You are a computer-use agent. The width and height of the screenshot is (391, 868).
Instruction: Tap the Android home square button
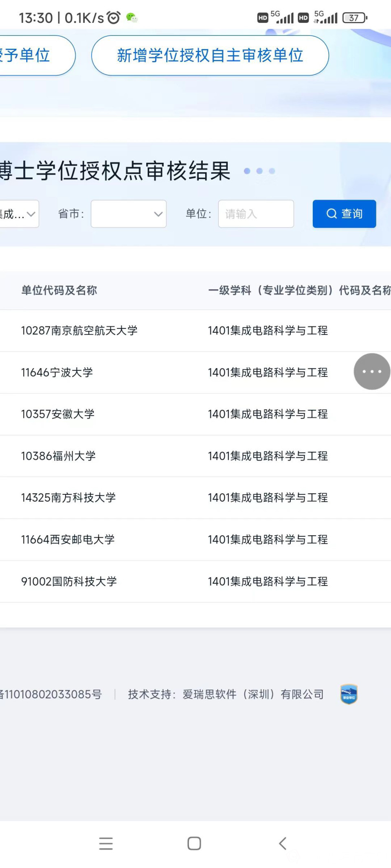pyautogui.click(x=194, y=844)
